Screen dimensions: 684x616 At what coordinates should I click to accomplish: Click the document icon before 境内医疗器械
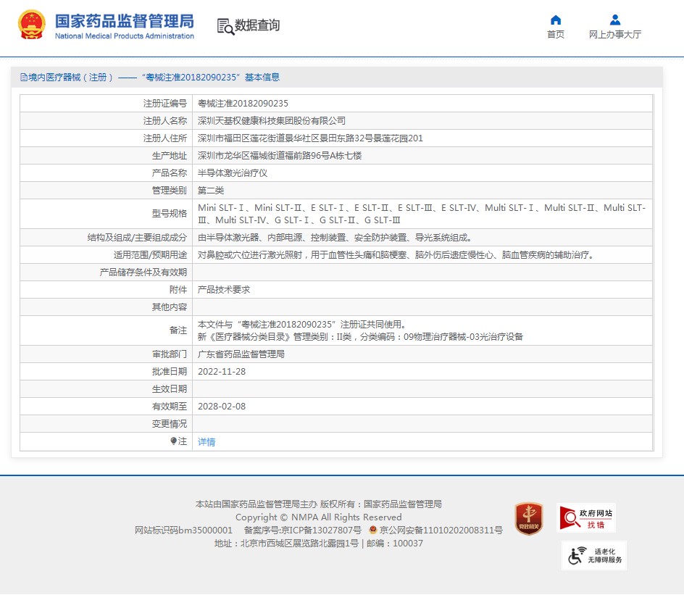pos(24,78)
